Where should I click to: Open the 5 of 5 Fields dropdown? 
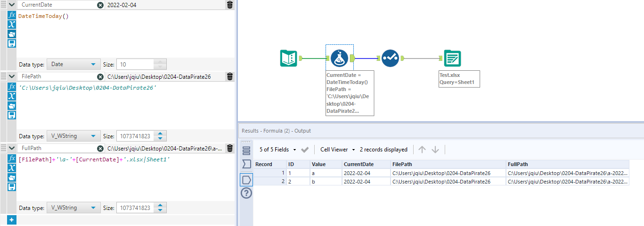pyautogui.click(x=278, y=150)
